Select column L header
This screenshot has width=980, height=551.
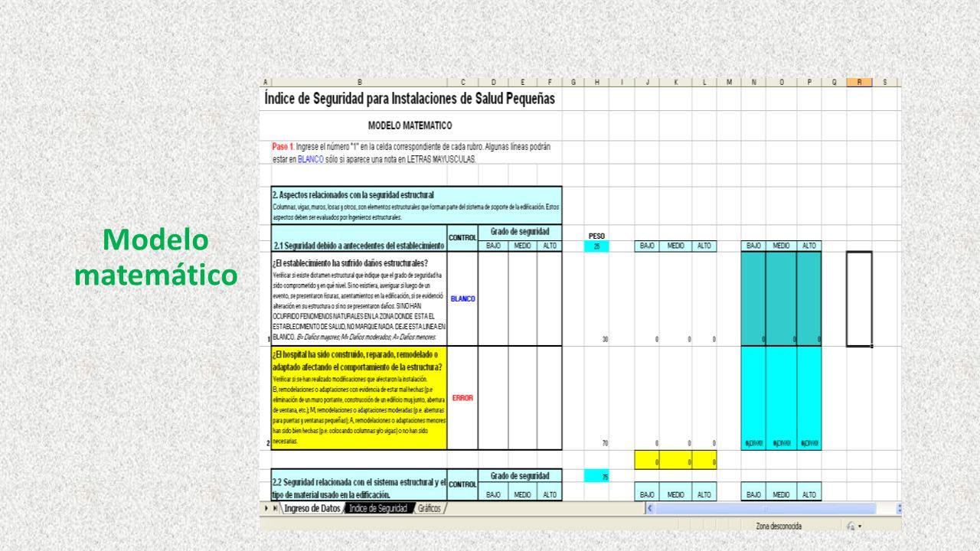(704, 82)
